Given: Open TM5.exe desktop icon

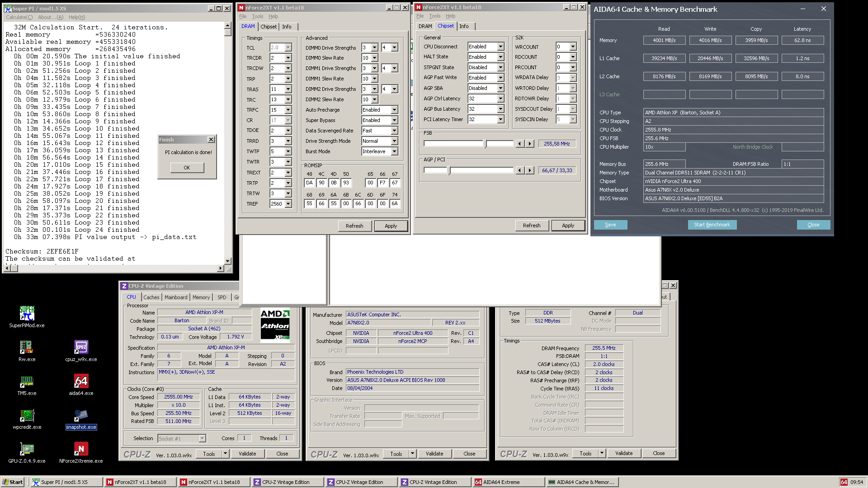Looking at the screenshot, I should [x=27, y=385].
